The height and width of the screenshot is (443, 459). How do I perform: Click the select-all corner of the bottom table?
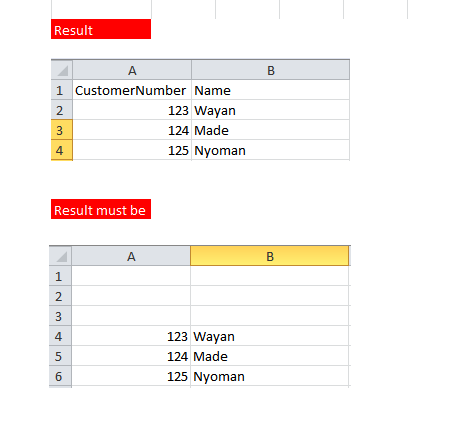60,256
